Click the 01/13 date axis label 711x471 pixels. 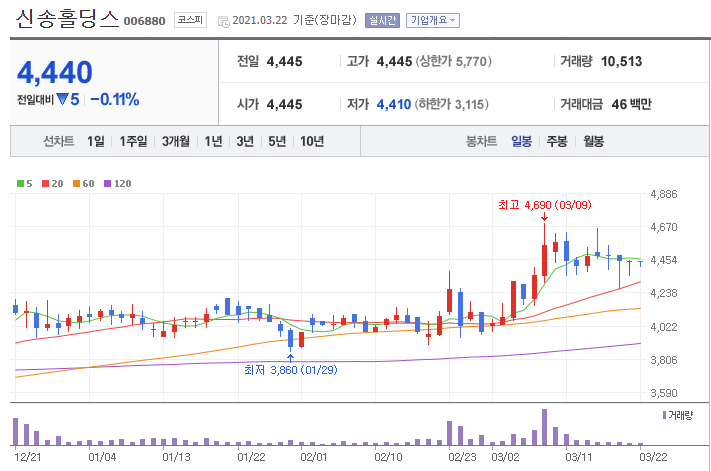176,457
